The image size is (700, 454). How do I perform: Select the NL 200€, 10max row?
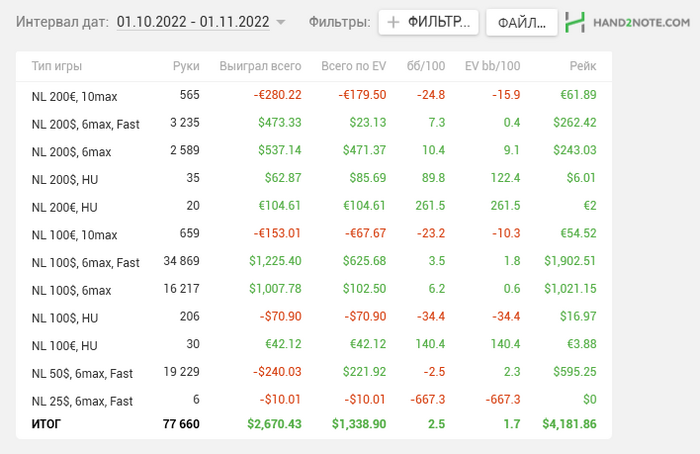click(314, 96)
